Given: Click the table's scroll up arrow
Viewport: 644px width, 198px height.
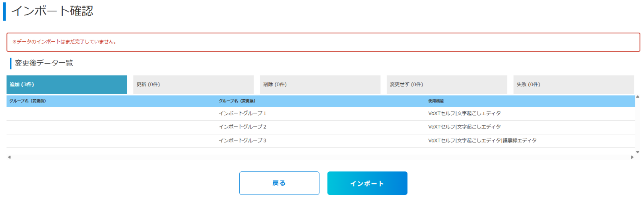Looking at the screenshot, I should pyautogui.click(x=638, y=97).
